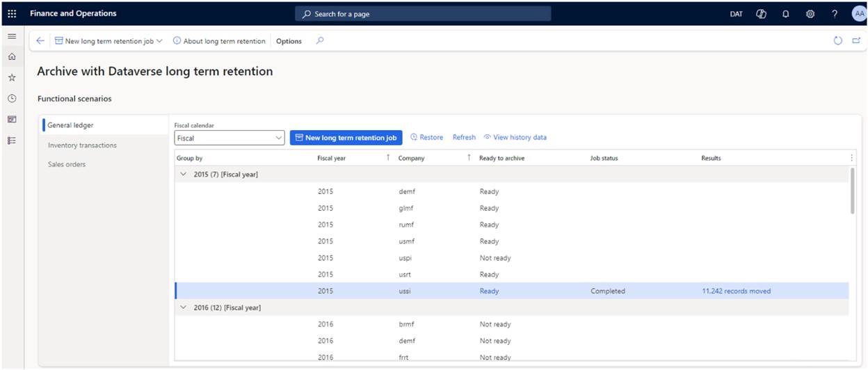Click Completed job status cell
868x370 pixels.
click(x=608, y=291)
